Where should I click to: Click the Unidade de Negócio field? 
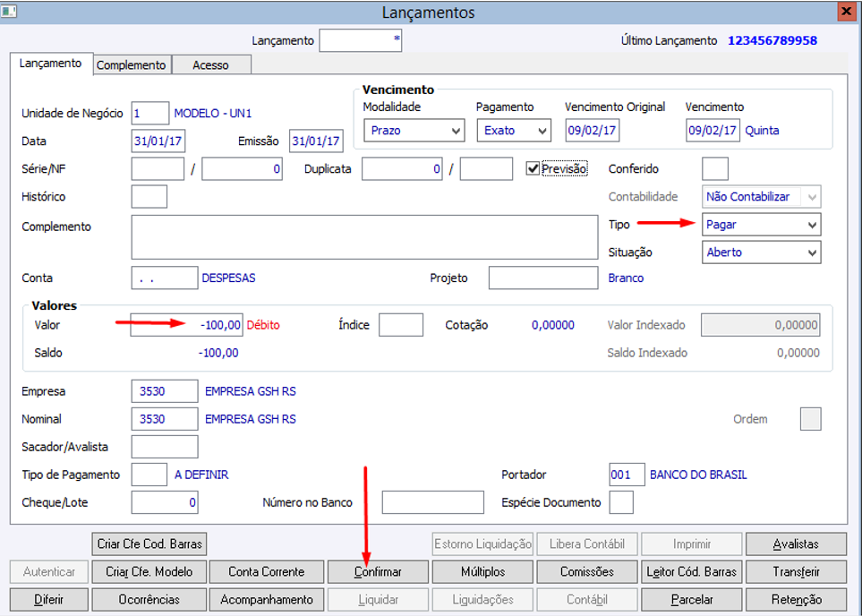point(150,114)
